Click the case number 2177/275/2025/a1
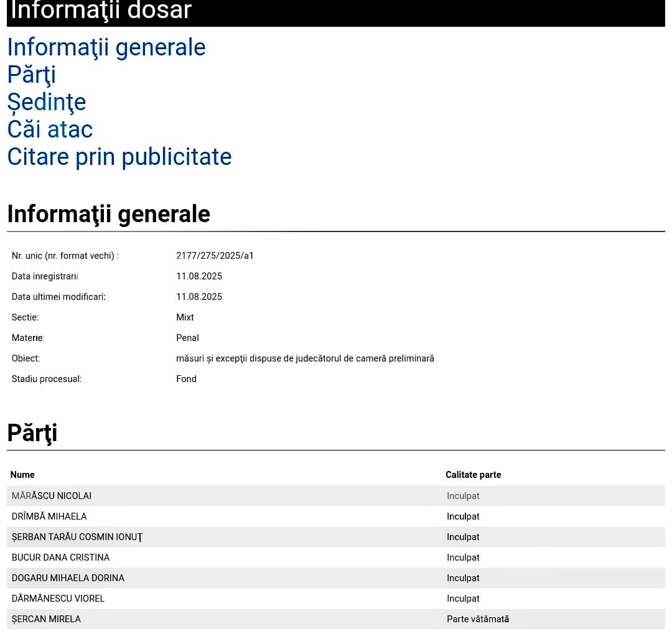The width and height of the screenshot is (672, 644). point(215,256)
